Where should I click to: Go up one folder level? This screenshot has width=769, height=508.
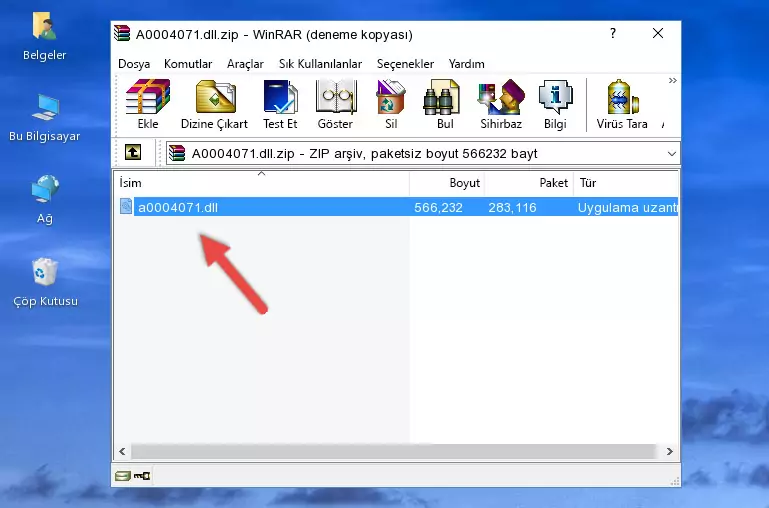(x=133, y=152)
